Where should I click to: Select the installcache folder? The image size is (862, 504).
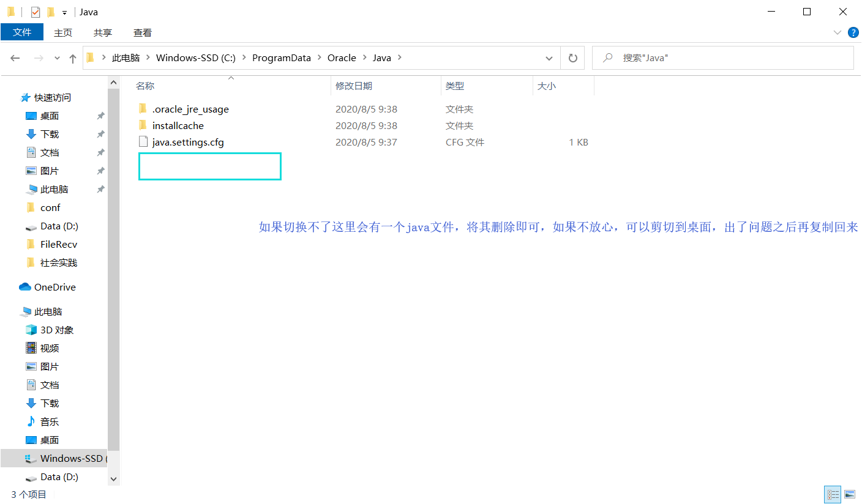[178, 125]
